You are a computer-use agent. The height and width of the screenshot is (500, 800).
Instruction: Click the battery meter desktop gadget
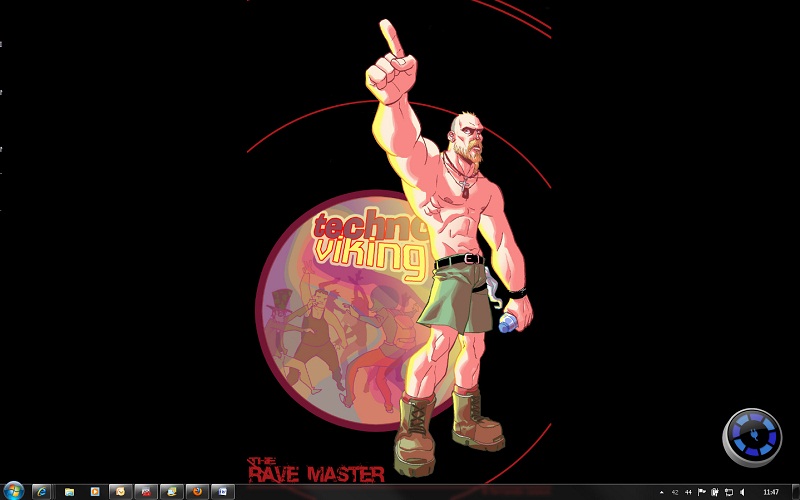click(752, 437)
